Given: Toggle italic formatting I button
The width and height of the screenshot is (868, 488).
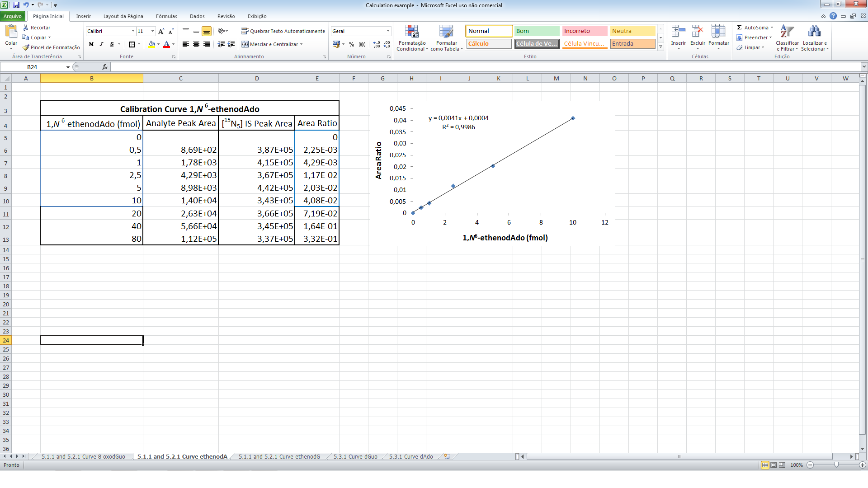Looking at the screenshot, I should tap(101, 44).
